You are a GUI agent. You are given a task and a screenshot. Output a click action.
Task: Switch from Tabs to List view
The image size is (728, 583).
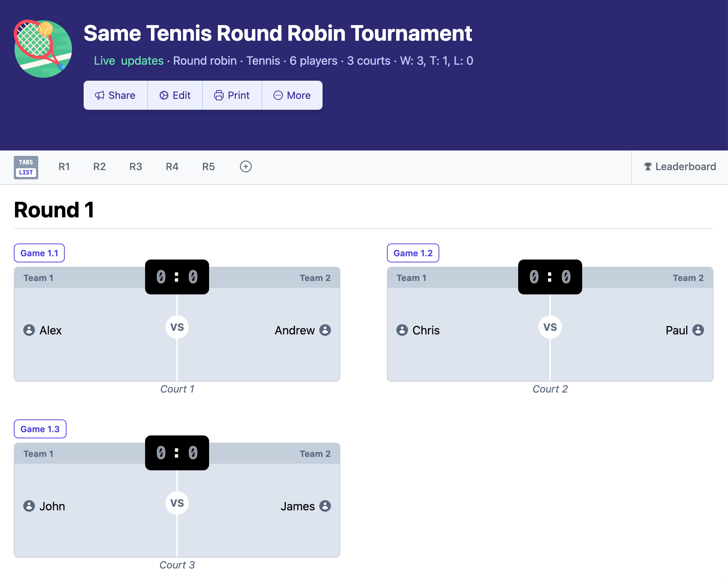[25, 167]
